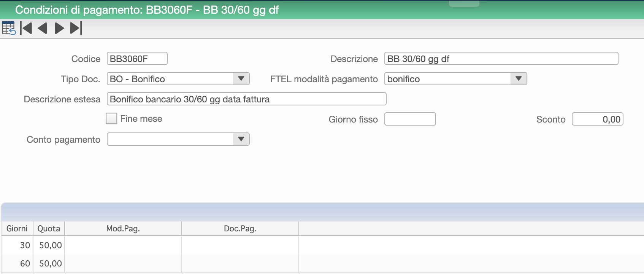The width and height of the screenshot is (644, 274).
Task: Select the Mod.Pag. column header
Action: coord(123,229)
